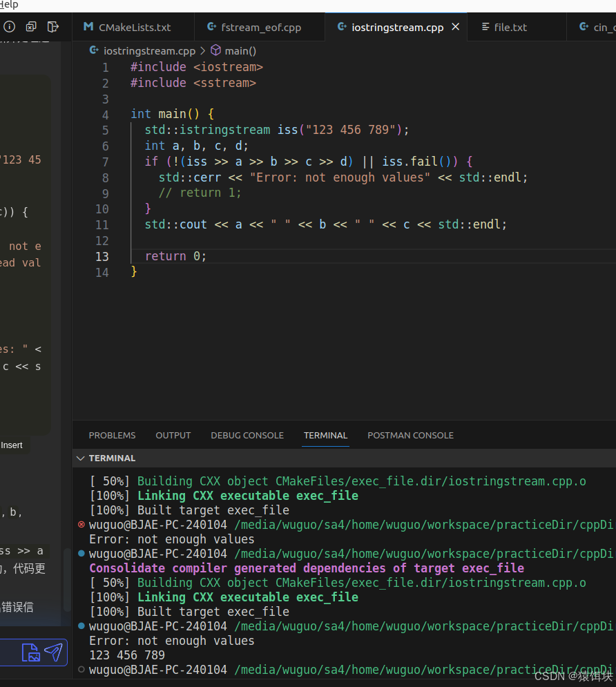The image size is (616, 687).
Task: Click the layout panel icon in top toolbar
Action: [x=52, y=27]
